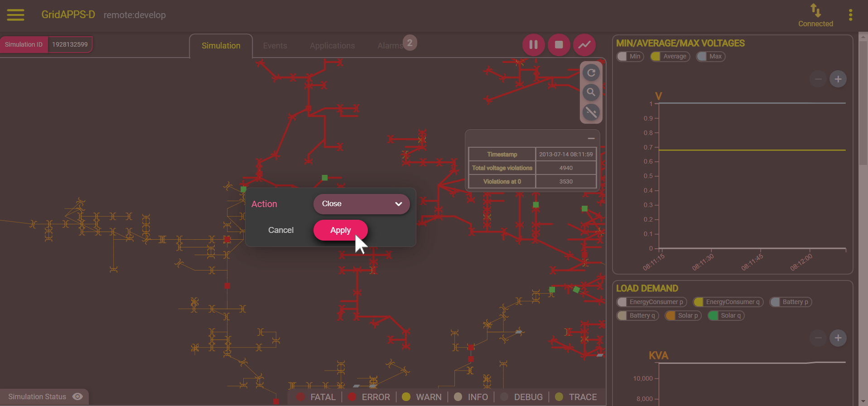Click the GridAPPS-D title link

pyautogui.click(x=68, y=14)
